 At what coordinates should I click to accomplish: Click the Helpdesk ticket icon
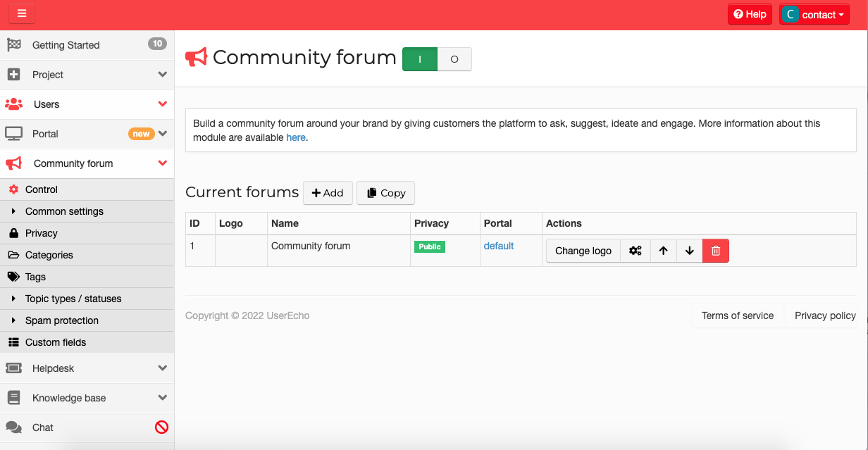point(13,368)
